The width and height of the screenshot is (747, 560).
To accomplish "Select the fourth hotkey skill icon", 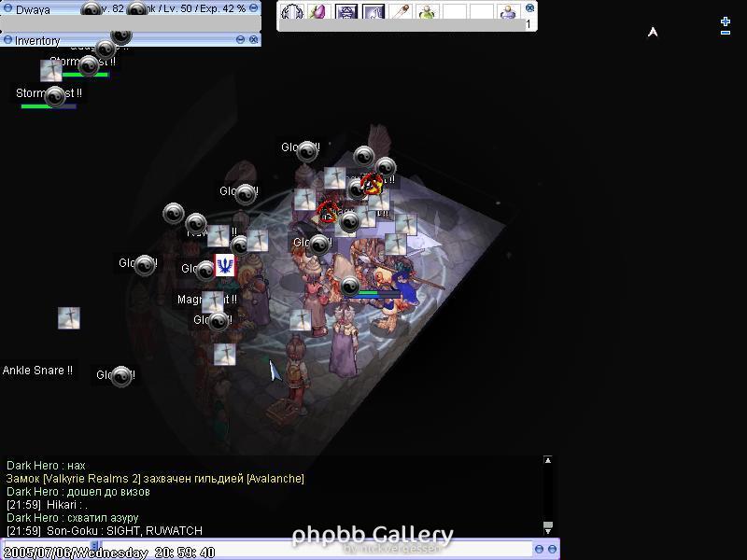I will click(x=373, y=13).
